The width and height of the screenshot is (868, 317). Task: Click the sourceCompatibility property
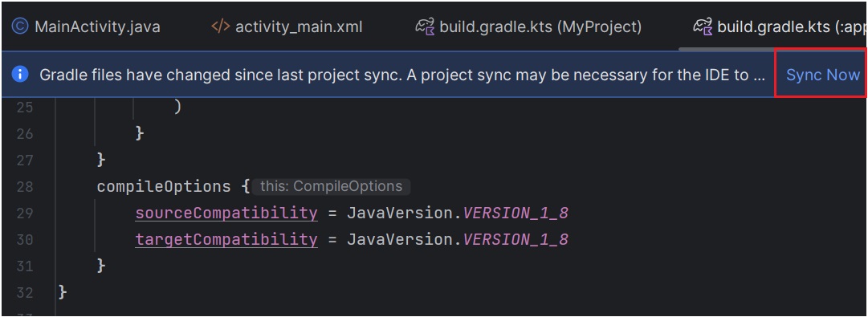click(x=226, y=213)
